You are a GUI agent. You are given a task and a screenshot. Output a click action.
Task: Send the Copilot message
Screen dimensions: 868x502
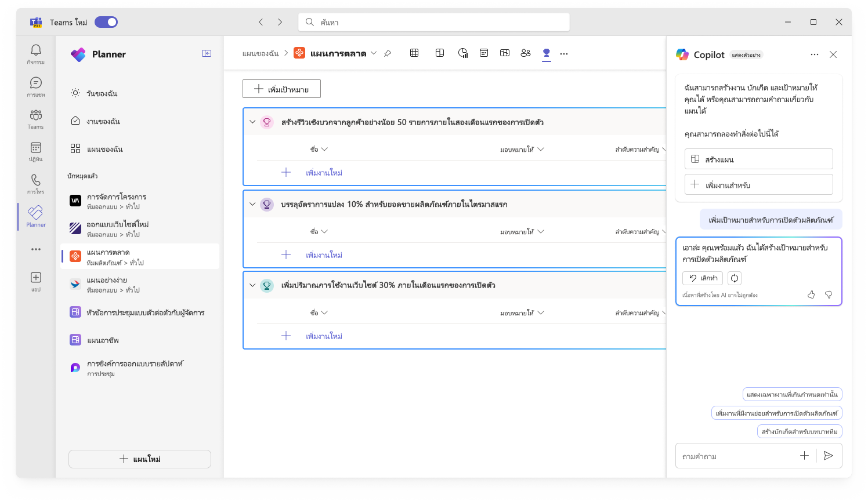[x=829, y=456]
